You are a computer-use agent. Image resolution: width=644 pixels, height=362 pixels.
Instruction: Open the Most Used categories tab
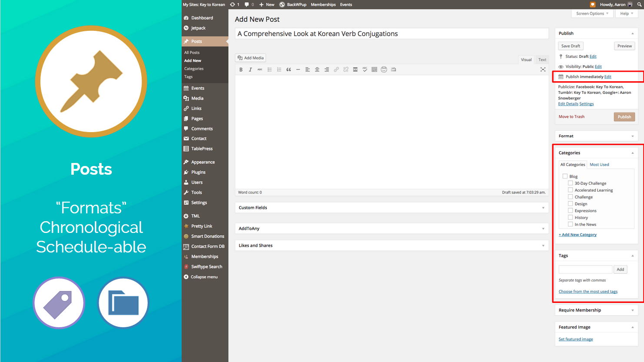[599, 165]
